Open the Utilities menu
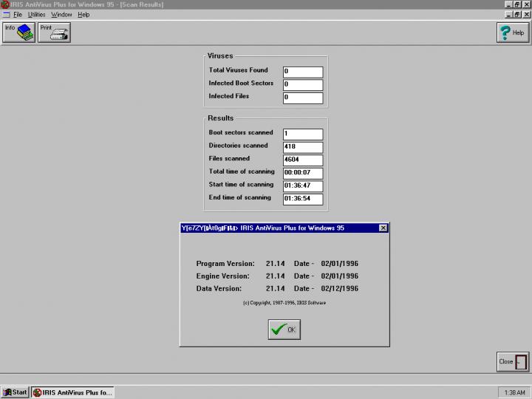 tap(36, 15)
